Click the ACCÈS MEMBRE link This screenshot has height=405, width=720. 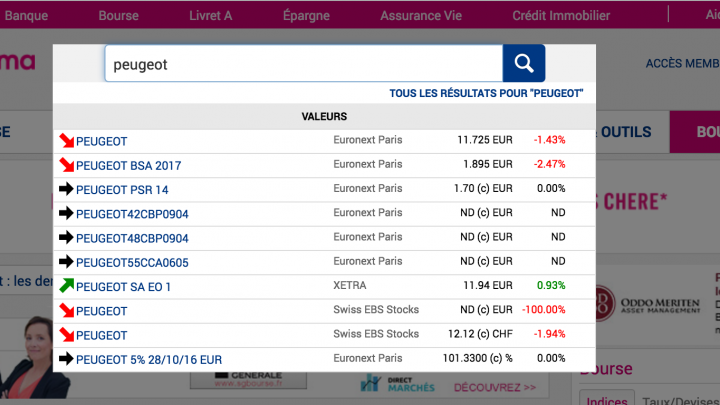(682, 63)
